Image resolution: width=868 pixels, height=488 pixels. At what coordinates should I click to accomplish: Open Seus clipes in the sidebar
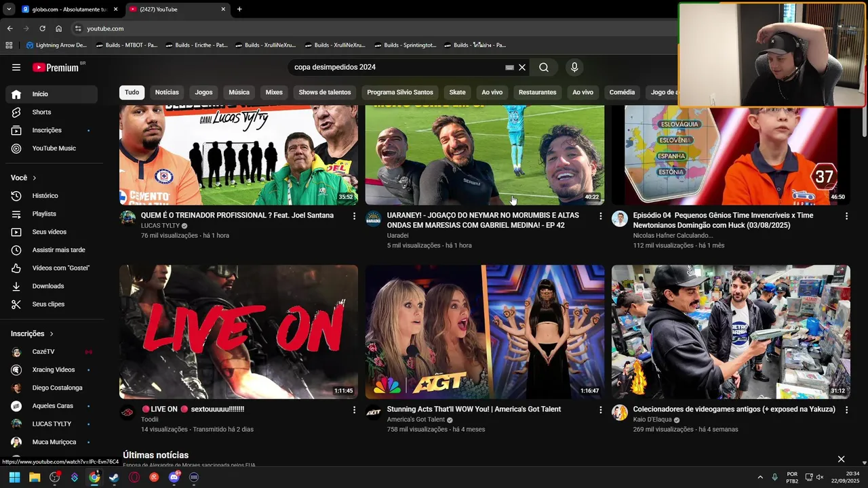point(52,304)
